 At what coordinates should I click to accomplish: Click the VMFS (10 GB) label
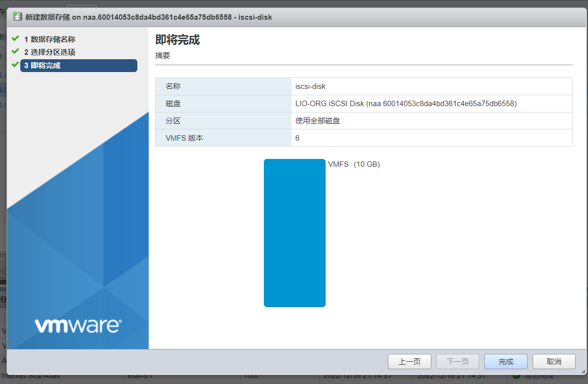coord(354,164)
